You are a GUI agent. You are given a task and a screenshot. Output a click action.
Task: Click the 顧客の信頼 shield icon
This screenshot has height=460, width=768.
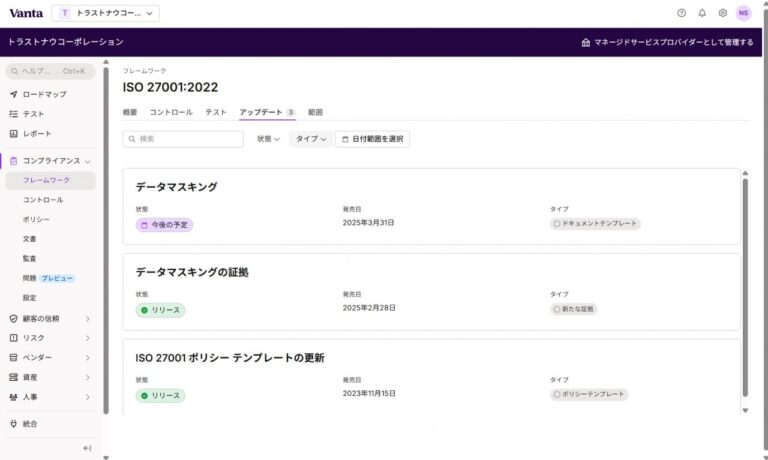click(14, 318)
